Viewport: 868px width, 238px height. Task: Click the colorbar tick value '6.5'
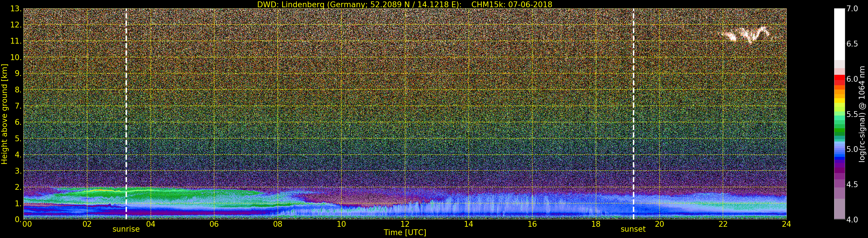(852, 44)
